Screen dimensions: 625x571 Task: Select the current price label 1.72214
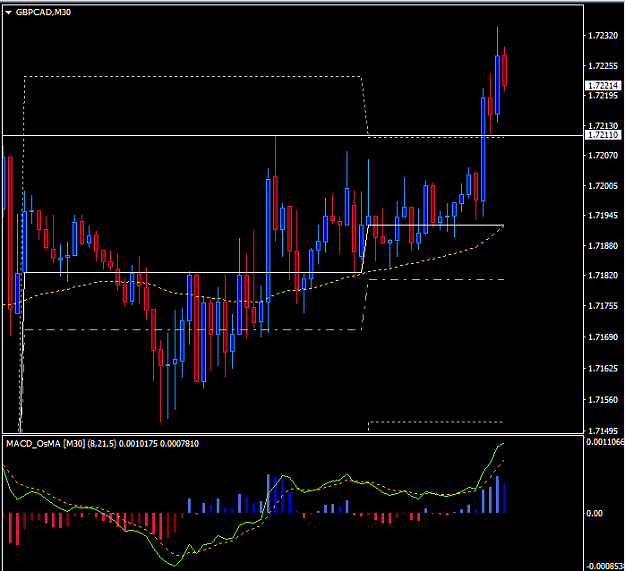pos(603,86)
